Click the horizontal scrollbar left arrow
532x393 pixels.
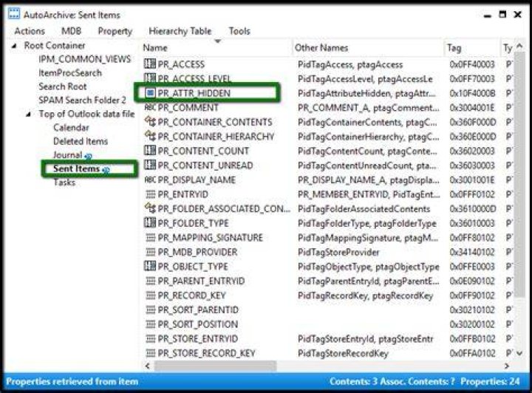click(x=147, y=366)
